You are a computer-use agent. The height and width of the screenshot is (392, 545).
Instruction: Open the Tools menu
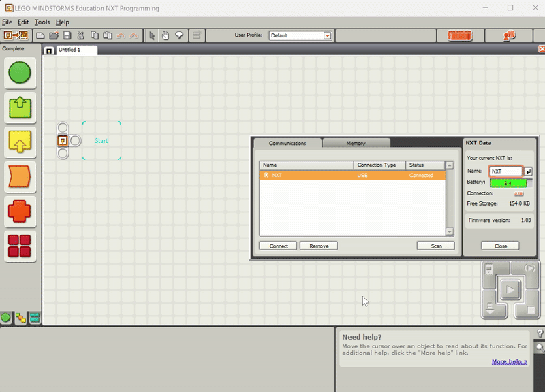pos(42,22)
